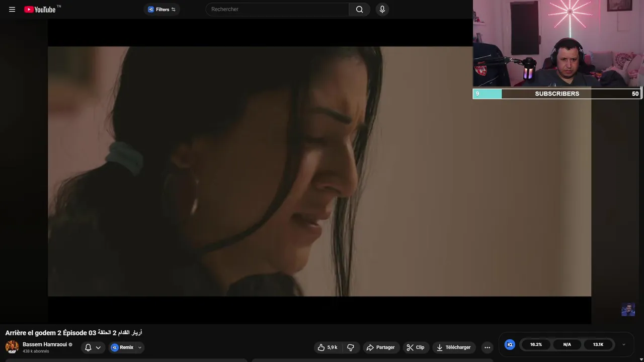Click the video player frame
This screenshot has height=362, width=644.
pyautogui.click(x=319, y=171)
